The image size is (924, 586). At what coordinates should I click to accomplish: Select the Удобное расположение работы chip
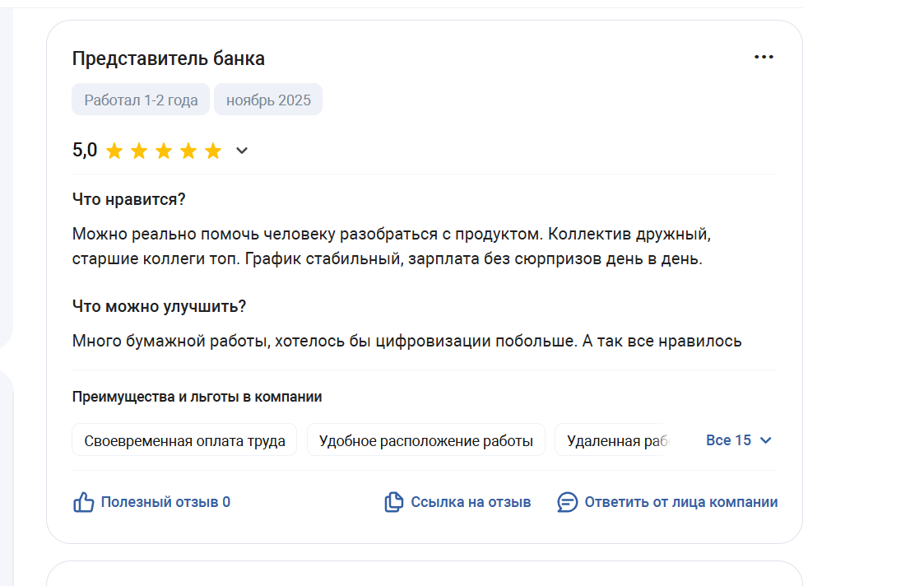[425, 440]
